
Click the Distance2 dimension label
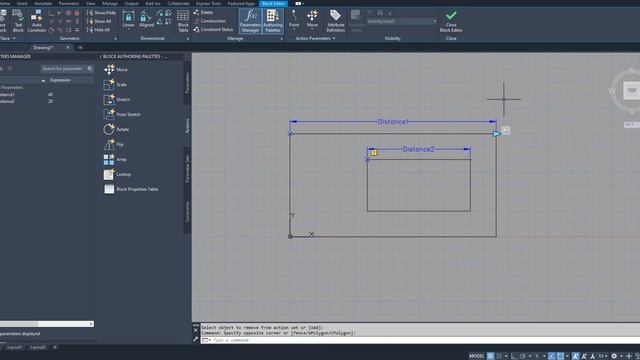(418, 149)
